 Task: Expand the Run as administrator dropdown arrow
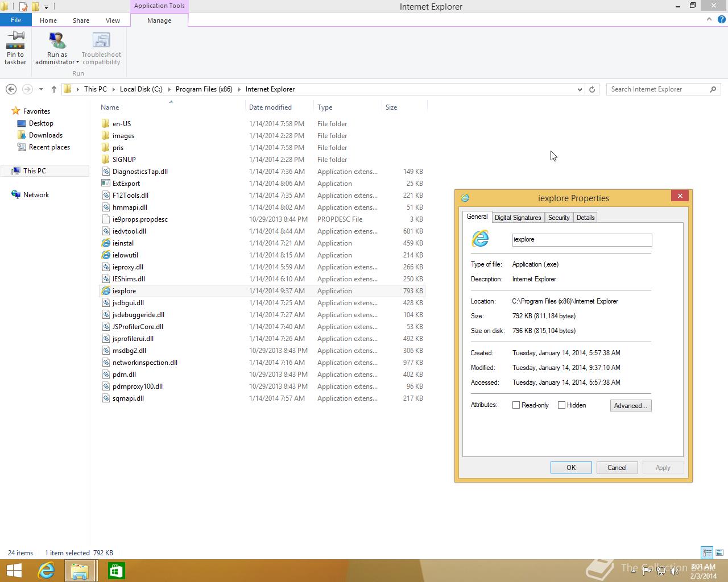tap(77, 63)
